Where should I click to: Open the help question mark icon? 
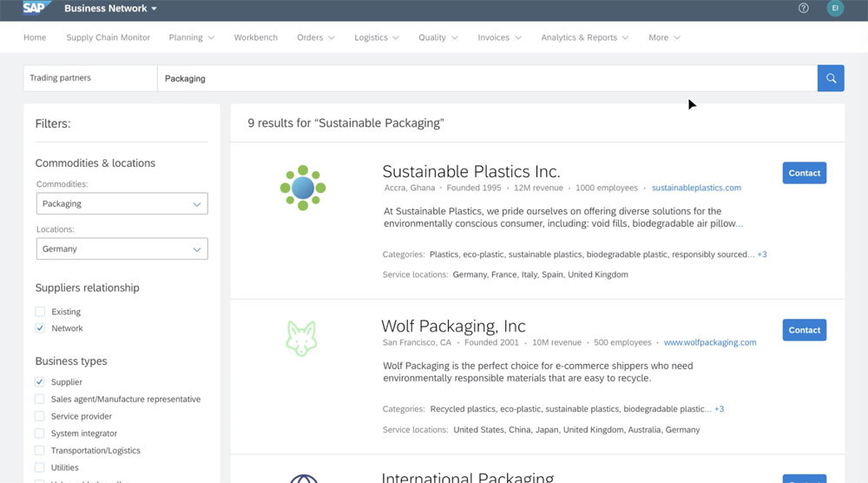click(x=803, y=8)
